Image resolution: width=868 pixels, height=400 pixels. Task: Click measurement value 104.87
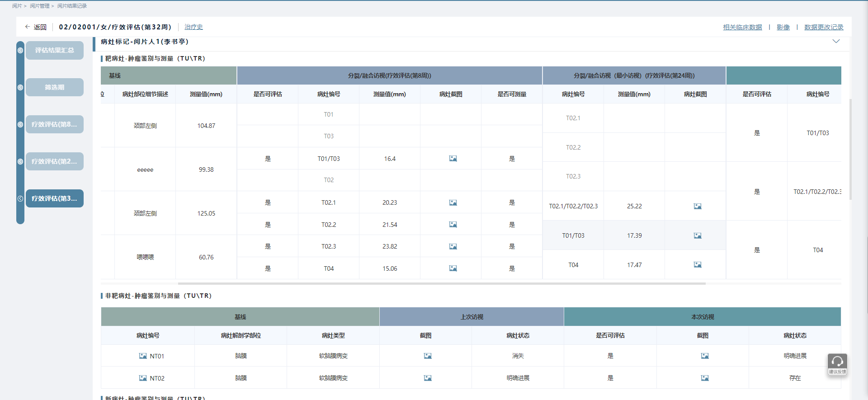click(x=206, y=126)
